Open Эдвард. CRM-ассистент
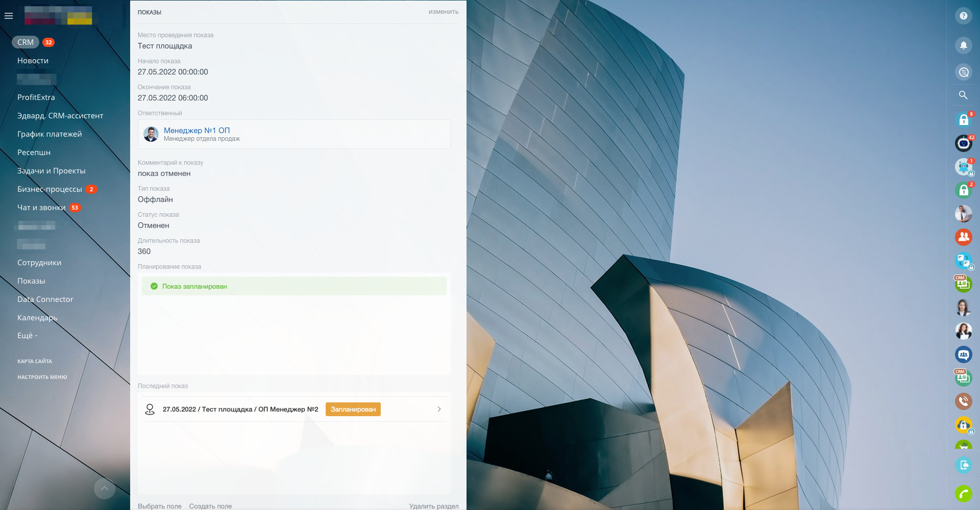 [x=60, y=116]
